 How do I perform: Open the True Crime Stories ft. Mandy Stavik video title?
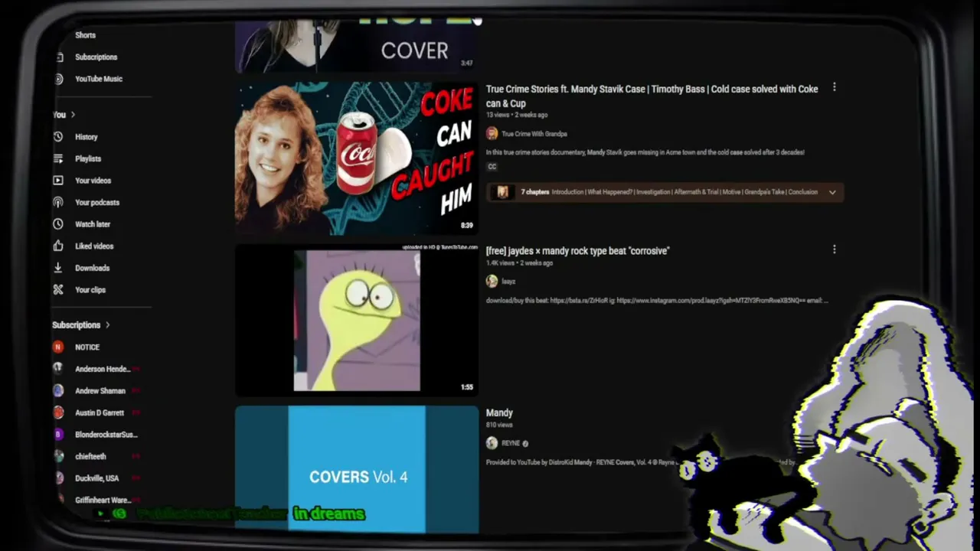(x=652, y=96)
